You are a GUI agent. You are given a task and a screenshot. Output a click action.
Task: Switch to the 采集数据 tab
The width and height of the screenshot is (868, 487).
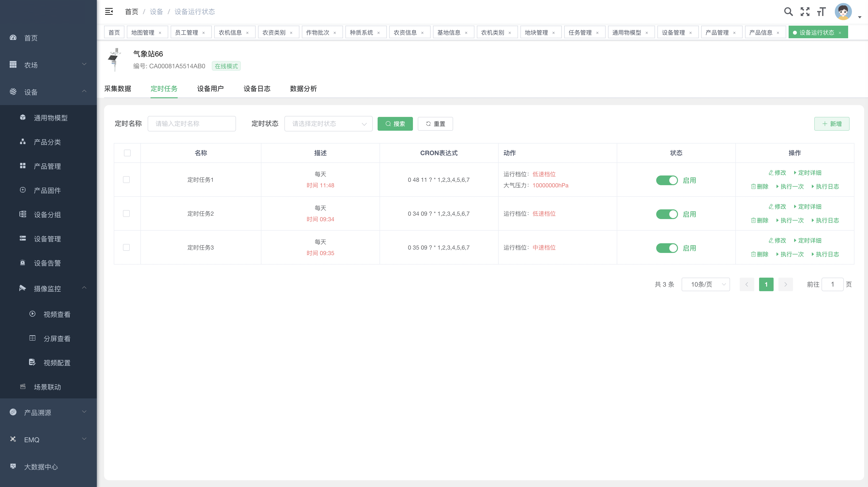click(118, 89)
